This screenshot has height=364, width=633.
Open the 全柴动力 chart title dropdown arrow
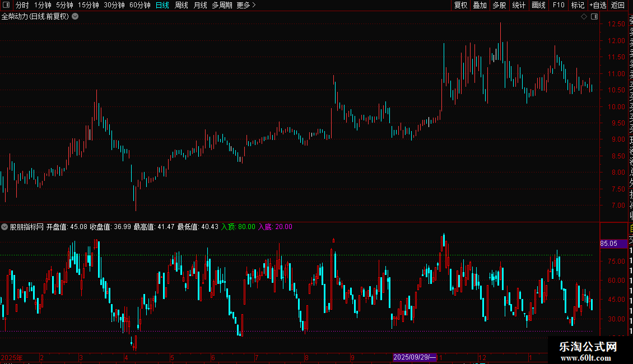[x=75, y=17]
